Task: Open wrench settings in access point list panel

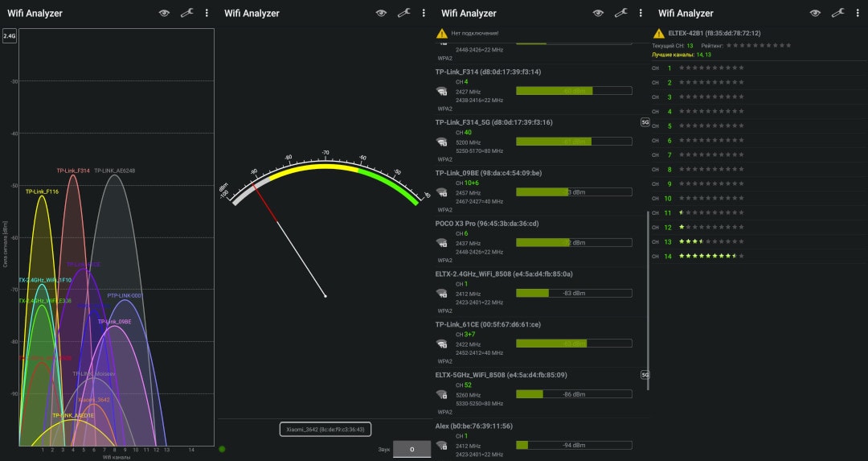Action: (620, 13)
